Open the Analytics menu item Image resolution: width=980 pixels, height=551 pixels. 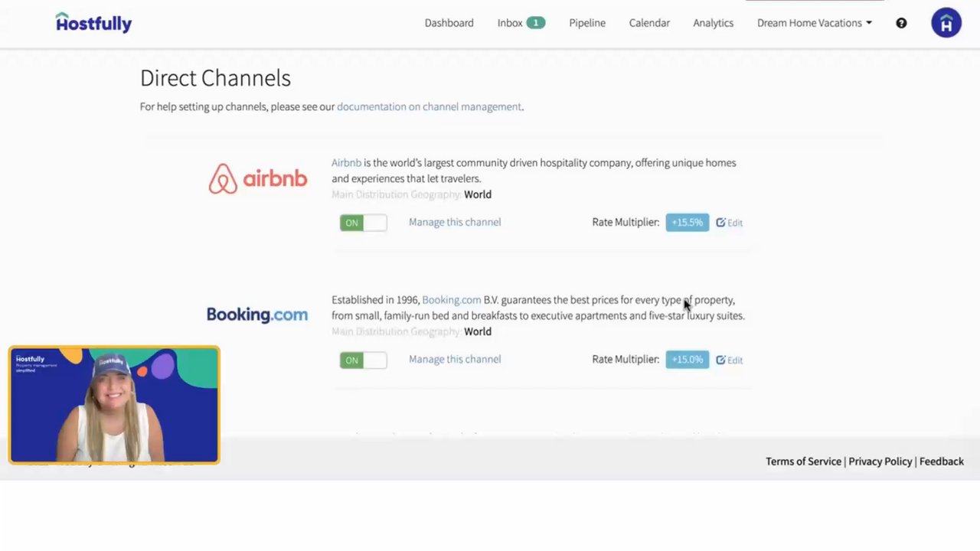(x=713, y=23)
